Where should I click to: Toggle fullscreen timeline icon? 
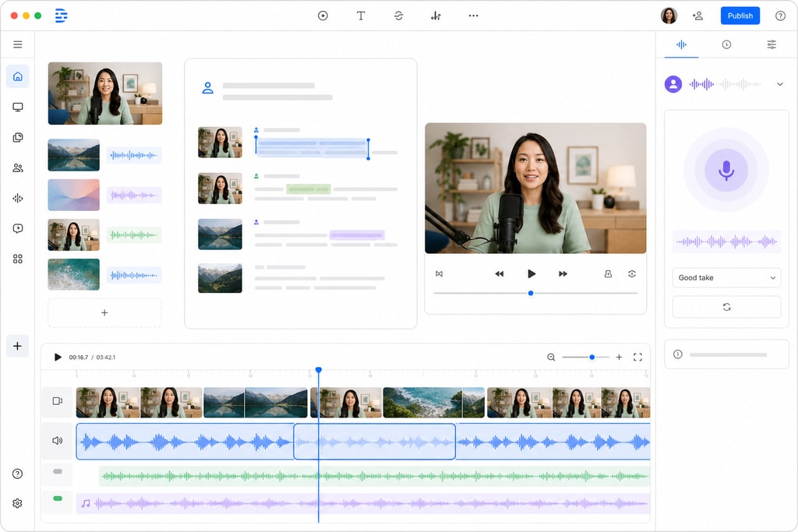coord(637,357)
